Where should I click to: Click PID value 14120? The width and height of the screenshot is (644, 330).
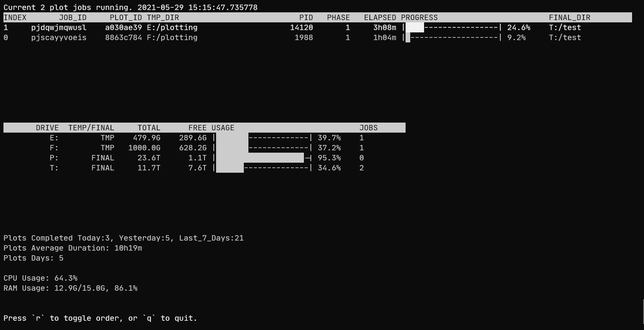point(302,27)
